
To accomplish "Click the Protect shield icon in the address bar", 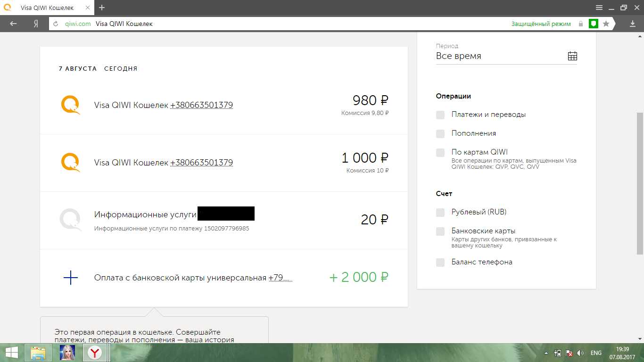I will point(594,24).
